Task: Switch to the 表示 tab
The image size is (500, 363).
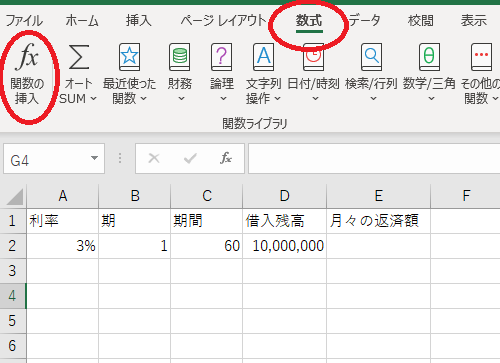Action: tap(474, 21)
